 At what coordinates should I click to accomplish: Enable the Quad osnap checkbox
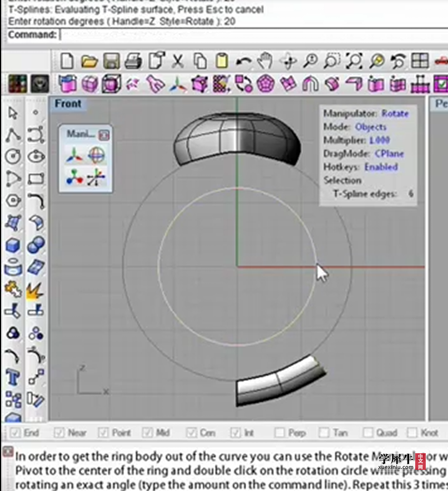tap(368, 433)
